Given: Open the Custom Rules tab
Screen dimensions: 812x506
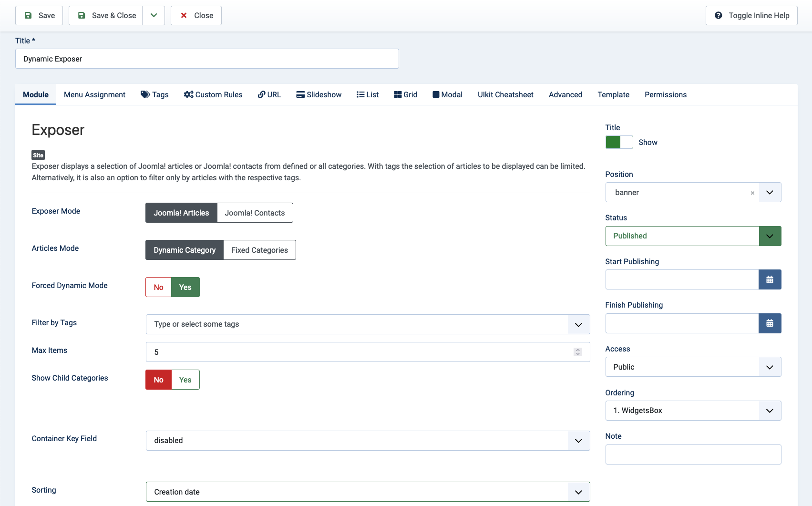Looking at the screenshot, I should pos(213,94).
